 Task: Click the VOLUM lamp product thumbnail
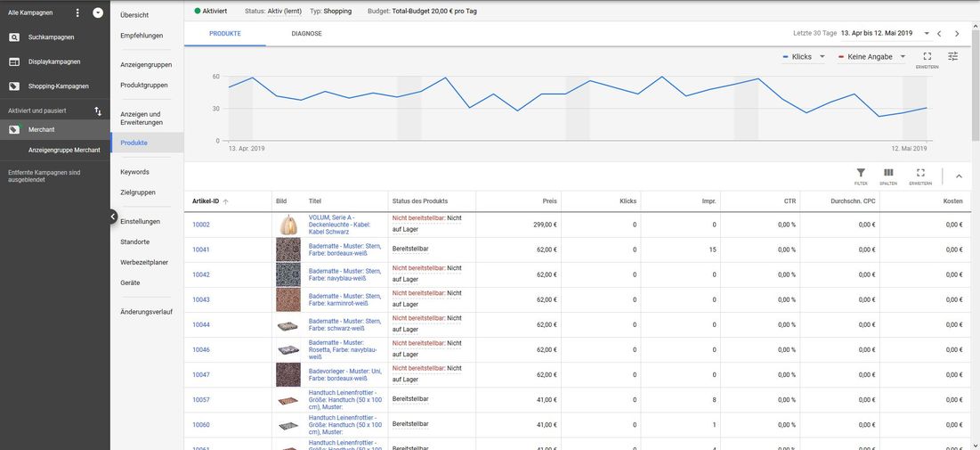tap(288, 225)
